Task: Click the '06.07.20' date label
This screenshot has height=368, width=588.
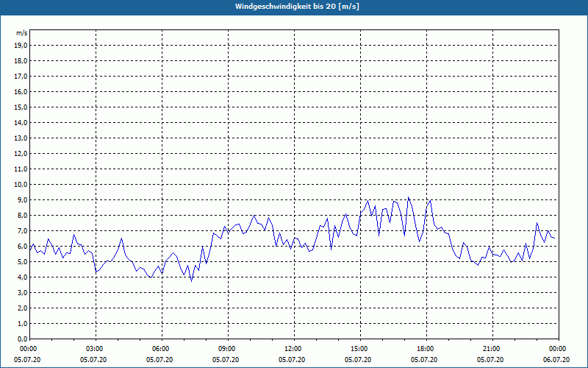Action: point(556,360)
